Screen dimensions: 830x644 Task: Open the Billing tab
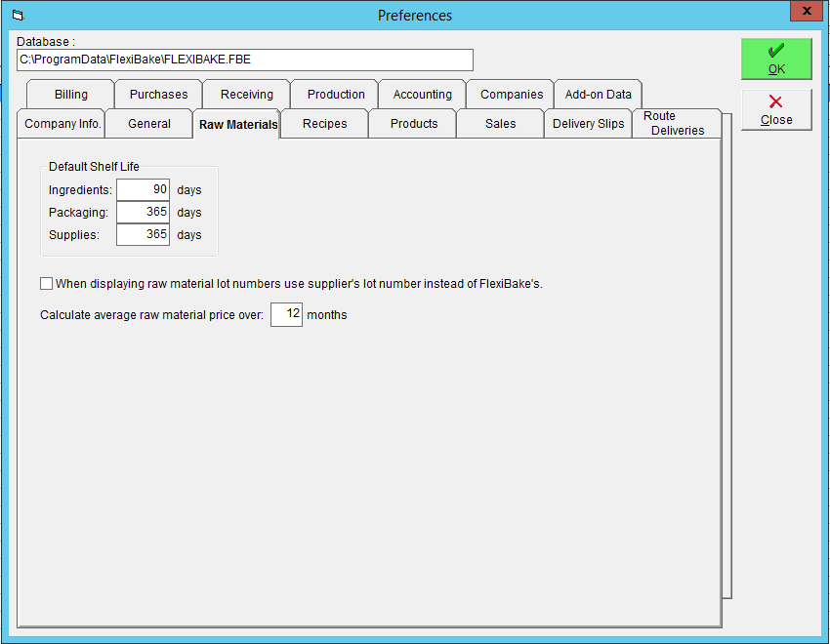tap(70, 94)
